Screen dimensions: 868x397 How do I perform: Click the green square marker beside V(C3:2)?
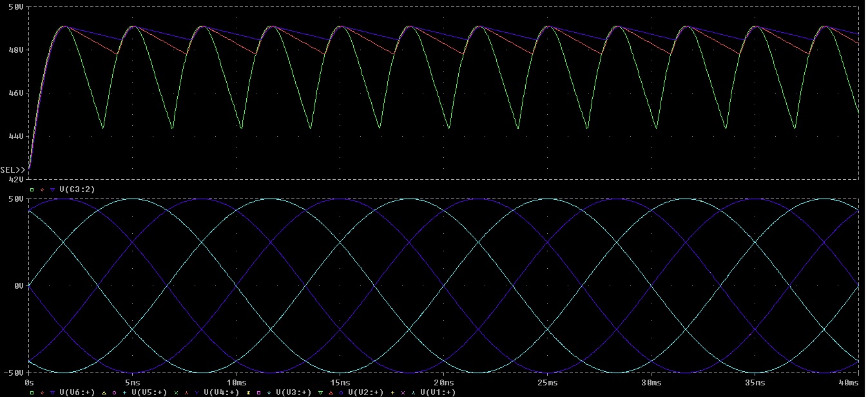(32, 189)
